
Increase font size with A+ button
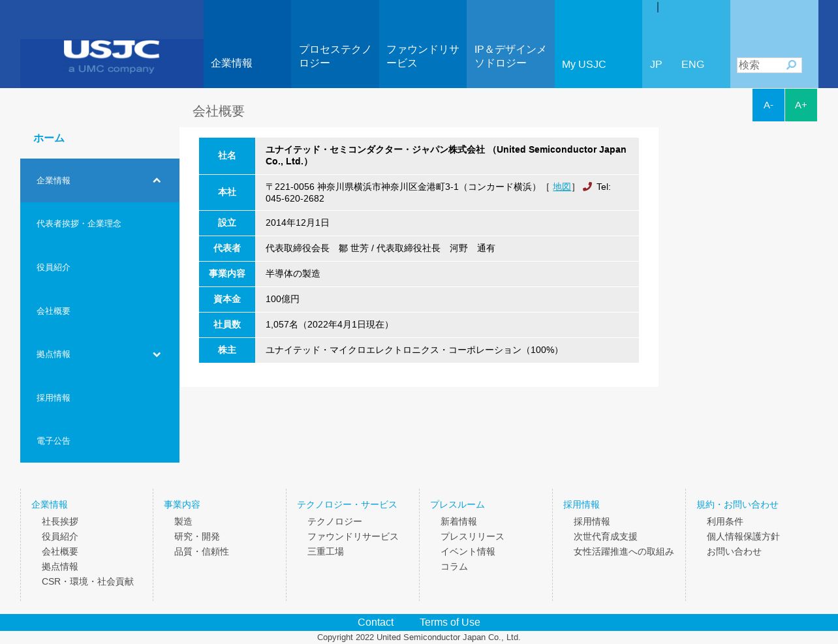coord(801,105)
